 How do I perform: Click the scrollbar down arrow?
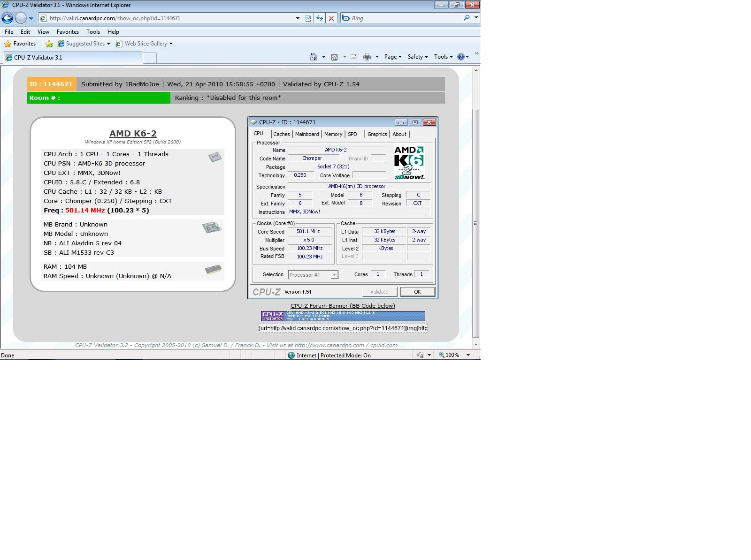pyautogui.click(x=476, y=345)
